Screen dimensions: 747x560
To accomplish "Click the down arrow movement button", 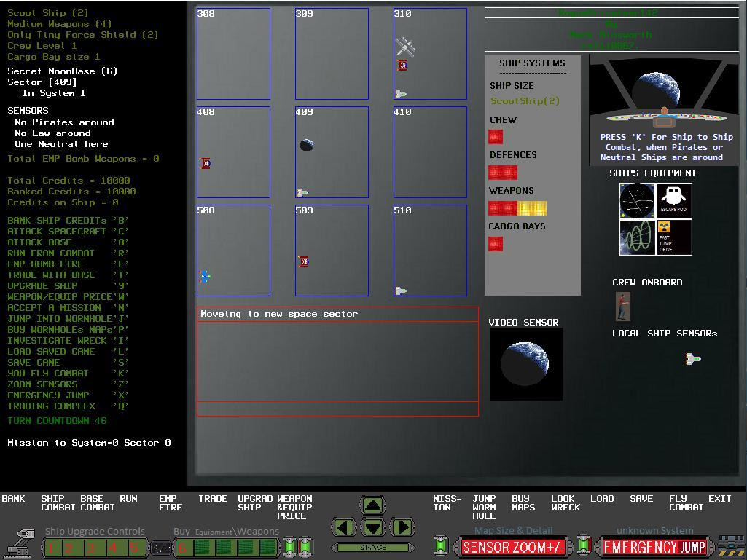I will tap(372, 527).
